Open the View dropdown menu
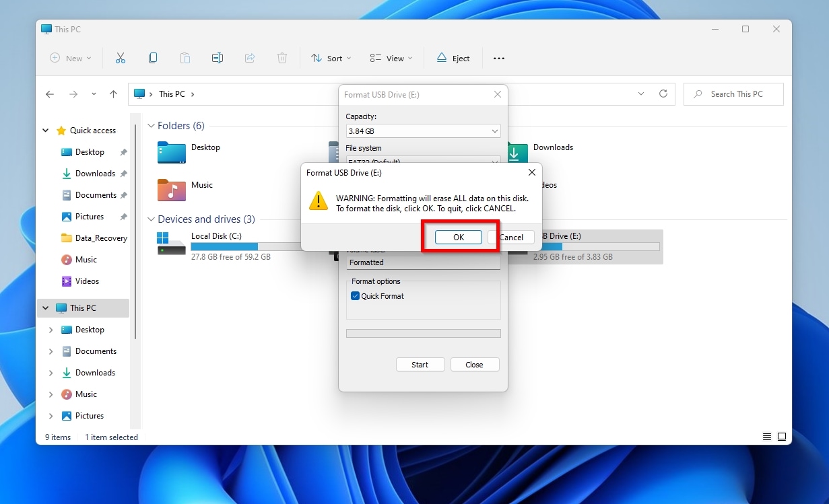Screen dimensions: 829x504 [391, 59]
